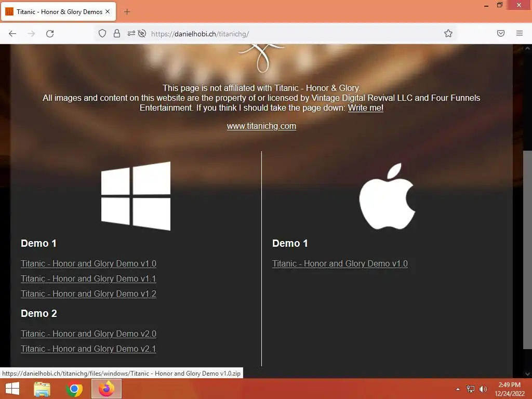Click the Mac 'Demo 1' heading text
The image size is (532, 399).
(290, 243)
